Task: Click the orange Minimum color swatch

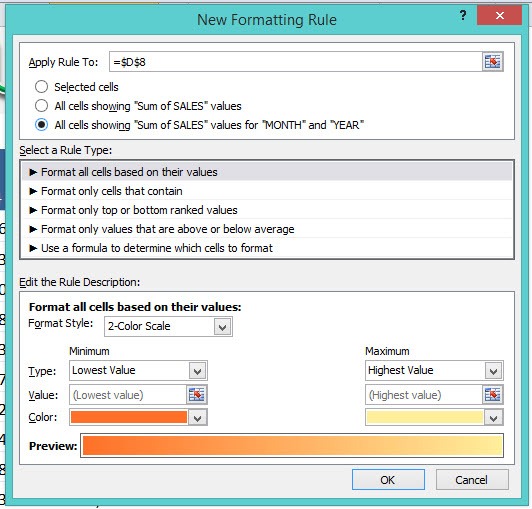Action: pyautogui.click(x=129, y=417)
